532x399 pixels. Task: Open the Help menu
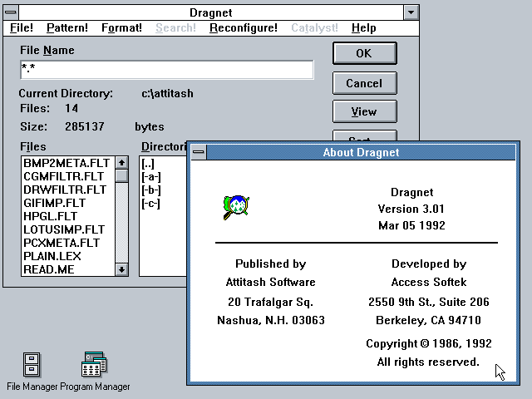tap(363, 28)
